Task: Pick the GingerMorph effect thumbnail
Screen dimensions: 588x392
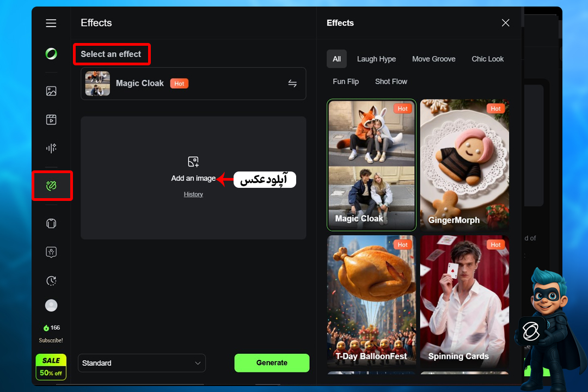Action: (x=464, y=165)
